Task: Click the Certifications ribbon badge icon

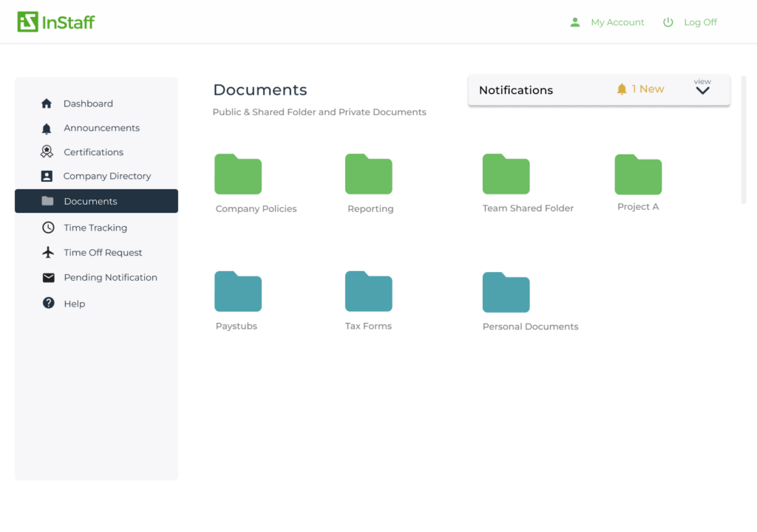Action: (47, 151)
